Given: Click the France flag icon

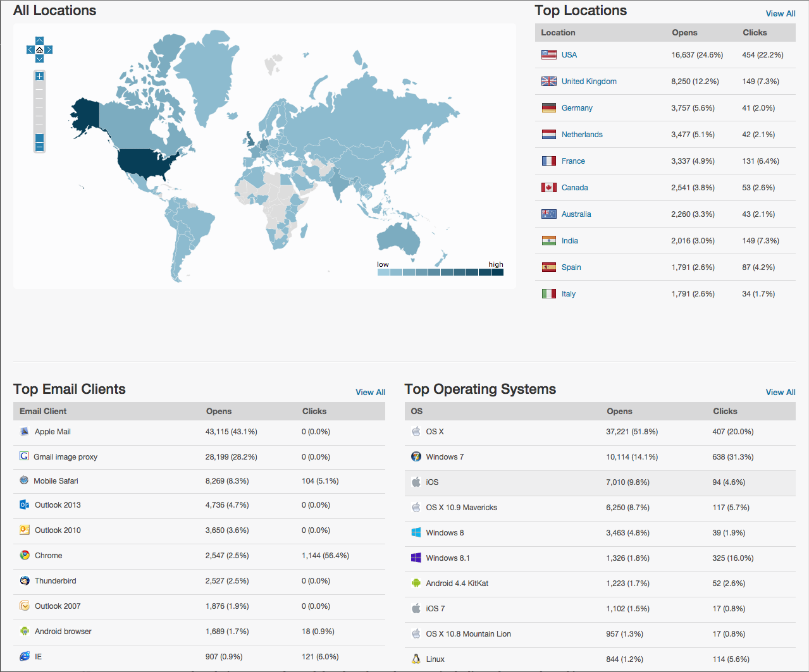Looking at the screenshot, I should [549, 161].
